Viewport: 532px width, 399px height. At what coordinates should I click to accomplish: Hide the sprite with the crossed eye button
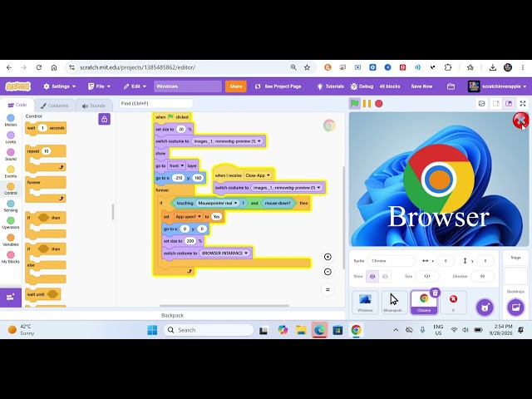click(x=385, y=277)
